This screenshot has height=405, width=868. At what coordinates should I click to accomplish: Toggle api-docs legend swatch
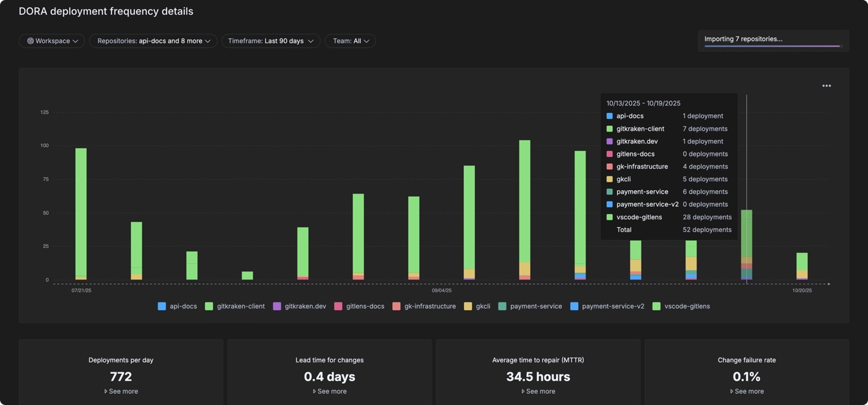tap(162, 306)
